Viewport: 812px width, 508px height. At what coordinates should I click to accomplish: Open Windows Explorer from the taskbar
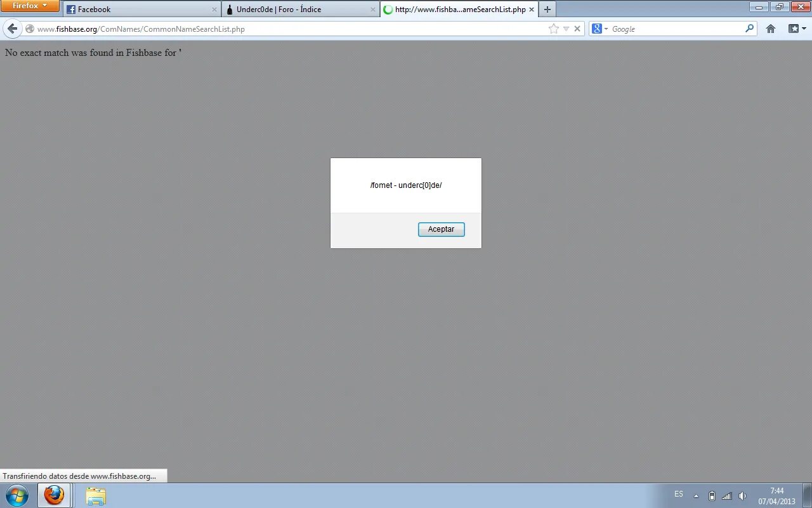coord(96,495)
